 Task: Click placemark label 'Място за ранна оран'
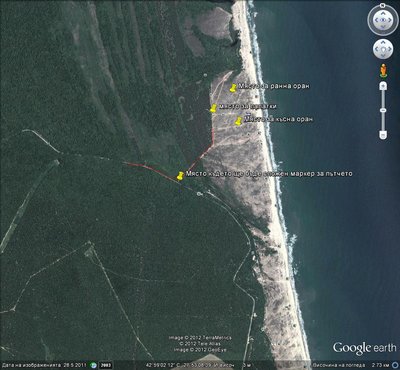coord(274,86)
